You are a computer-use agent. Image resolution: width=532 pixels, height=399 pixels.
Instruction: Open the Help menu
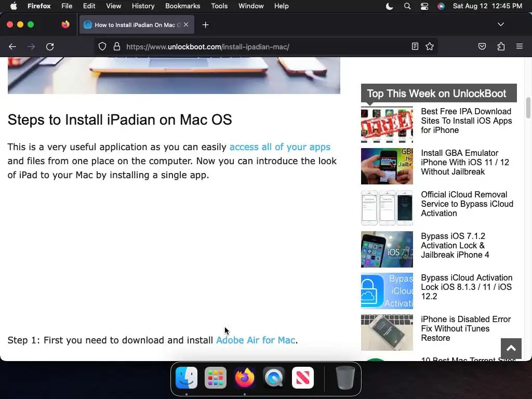(281, 6)
